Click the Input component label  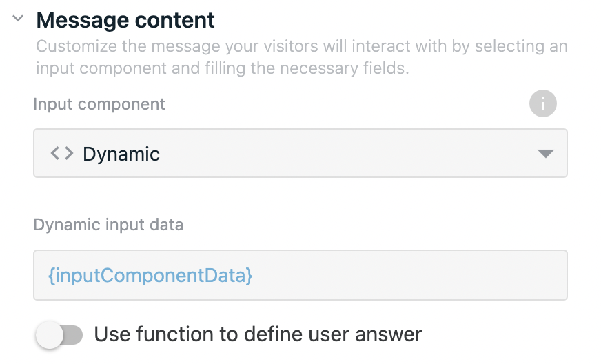pyautogui.click(x=99, y=104)
